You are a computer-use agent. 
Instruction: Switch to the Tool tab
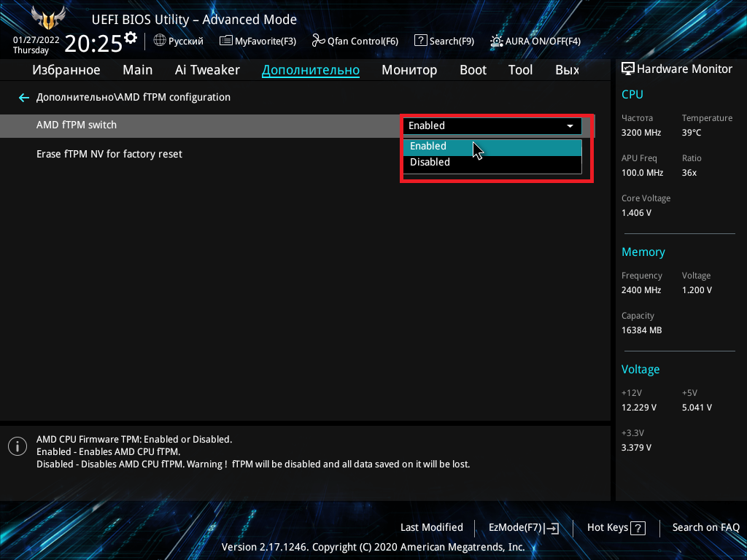point(520,70)
